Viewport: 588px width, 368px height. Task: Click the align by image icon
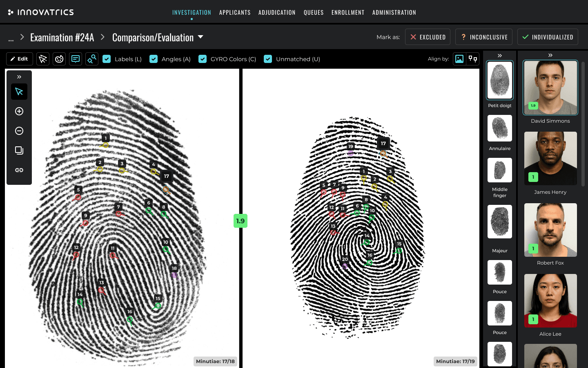459,58
